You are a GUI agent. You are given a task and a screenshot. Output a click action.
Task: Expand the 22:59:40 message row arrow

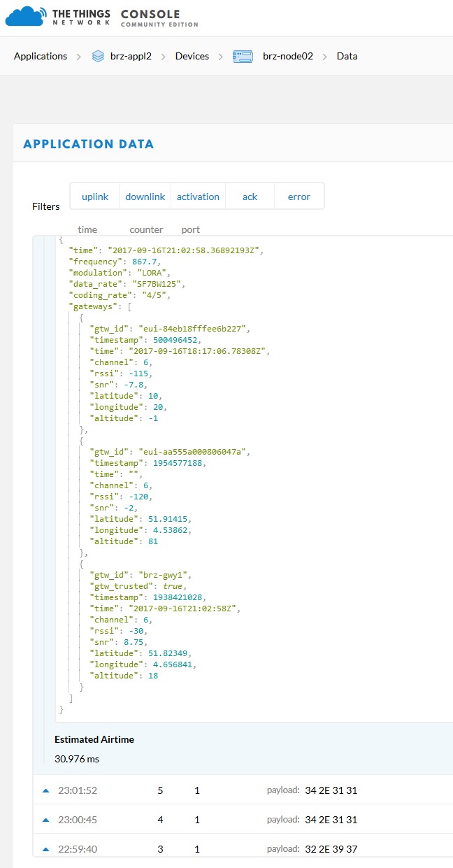(x=46, y=849)
